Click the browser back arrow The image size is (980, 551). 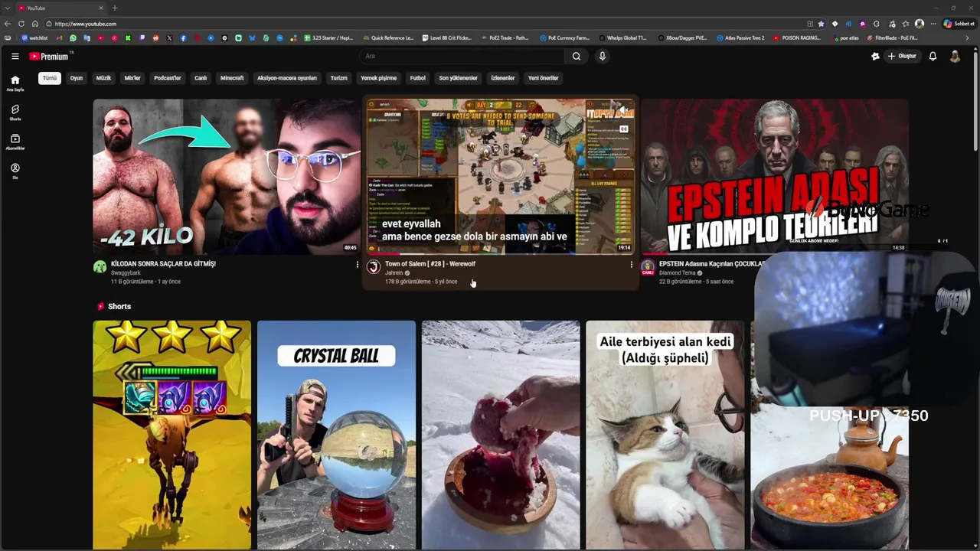pos(8,24)
